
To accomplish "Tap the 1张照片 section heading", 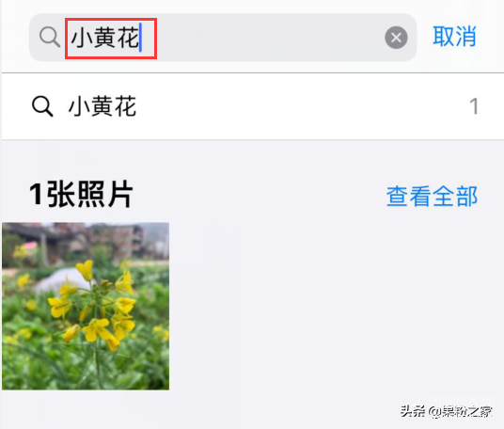I will pos(81,194).
